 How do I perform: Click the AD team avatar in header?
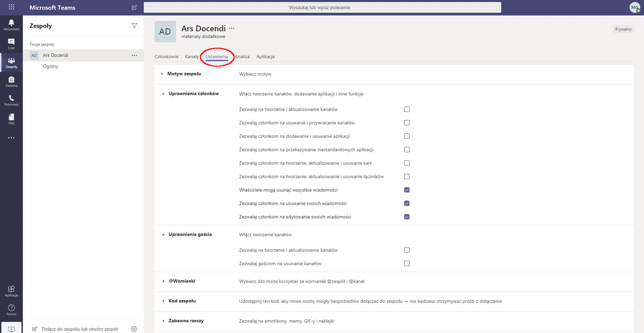[165, 31]
